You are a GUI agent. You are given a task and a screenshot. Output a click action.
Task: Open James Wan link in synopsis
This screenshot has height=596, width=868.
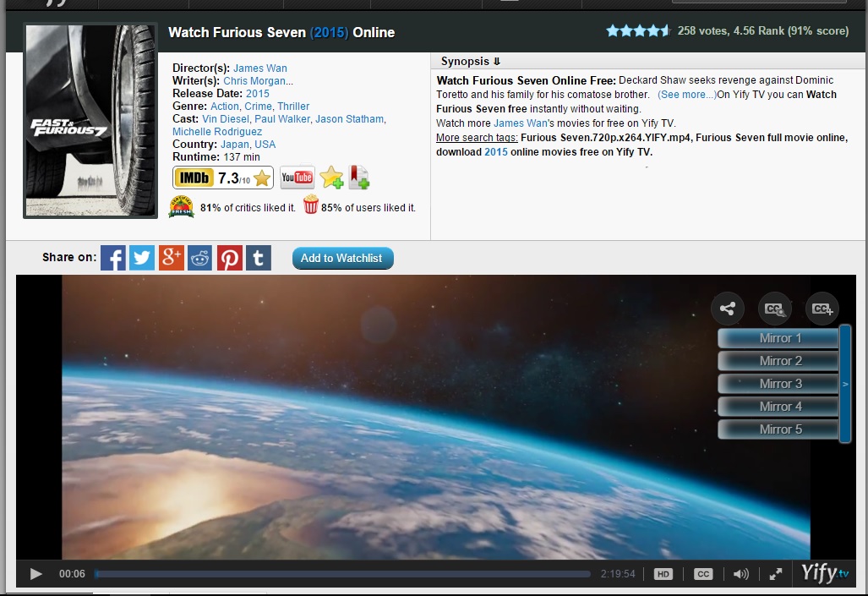pyautogui.click(x=521, y=123)
